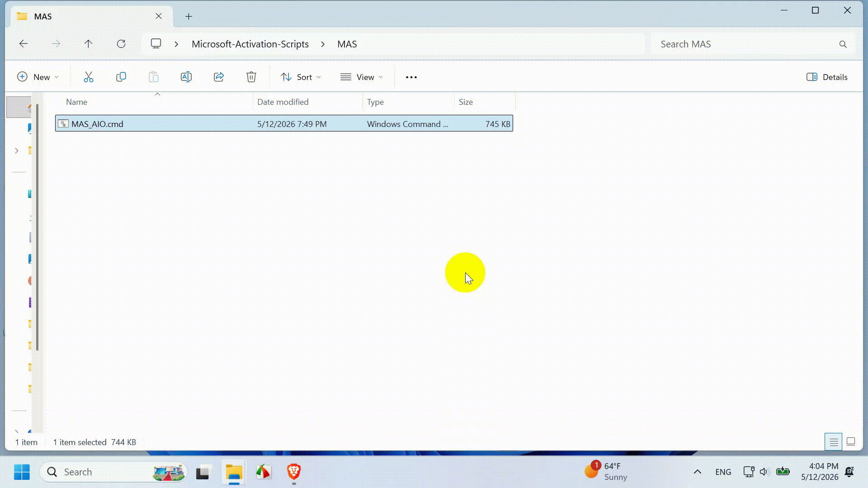Open a new File Explorer tab with plus
Screen dimensions: 868x488
pyautogui.click(x=189, y=17)
